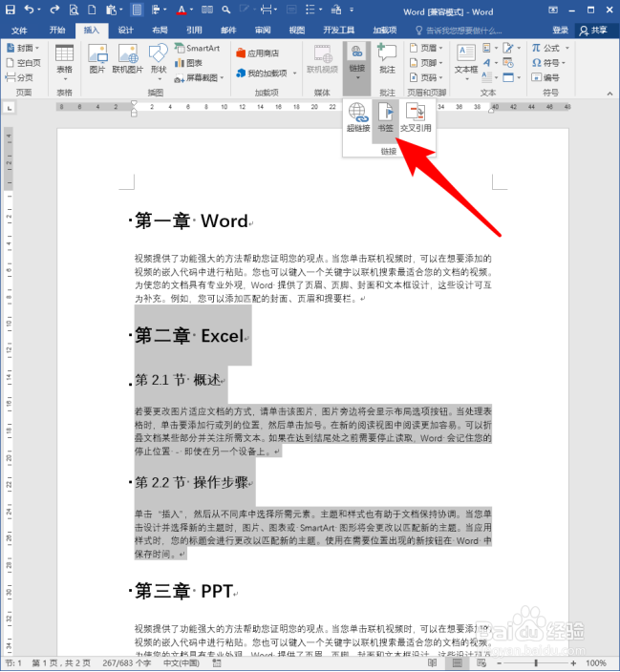Switch to the 布局 Layout tab
Screen dimensions: 620x672
coord(160,30)
